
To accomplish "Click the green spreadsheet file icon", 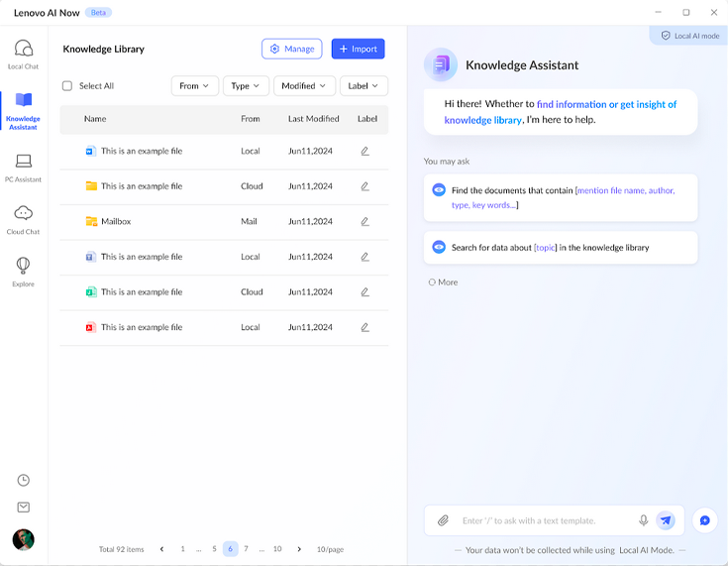I will pyautogui.click(x=91, y=291).
